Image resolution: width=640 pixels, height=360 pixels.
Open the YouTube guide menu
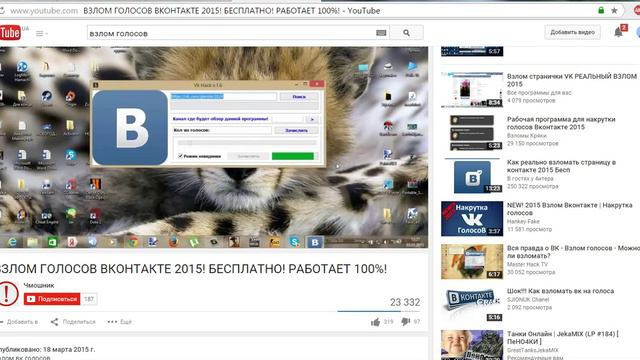click(41, 33)
